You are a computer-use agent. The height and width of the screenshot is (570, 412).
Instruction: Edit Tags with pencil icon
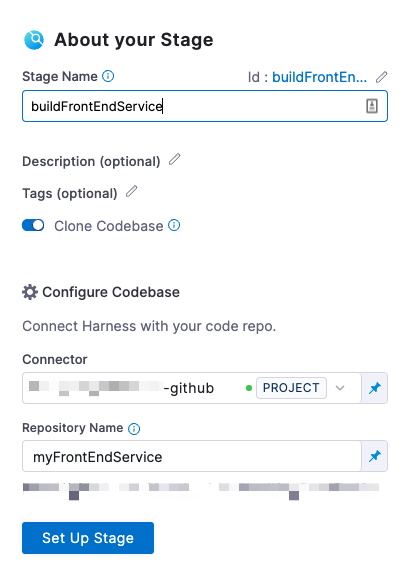click(x=132, y=191)
